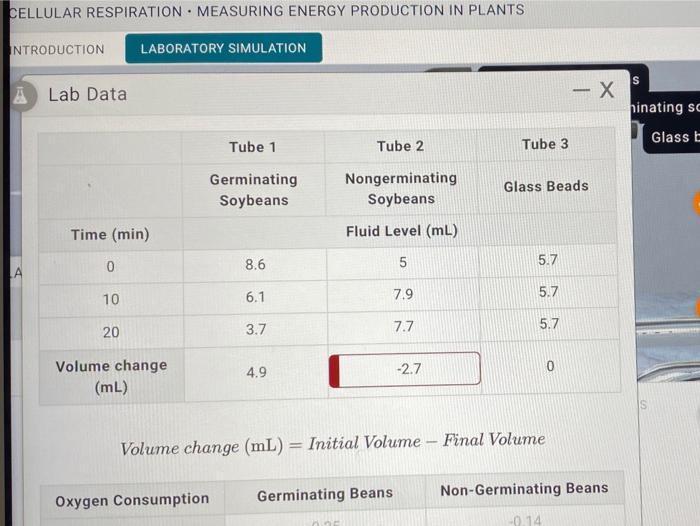This screenshot has width=700, height=526.
Task: Click the Non-Germinating Beans value -0.14
Action: pos(525,521)
